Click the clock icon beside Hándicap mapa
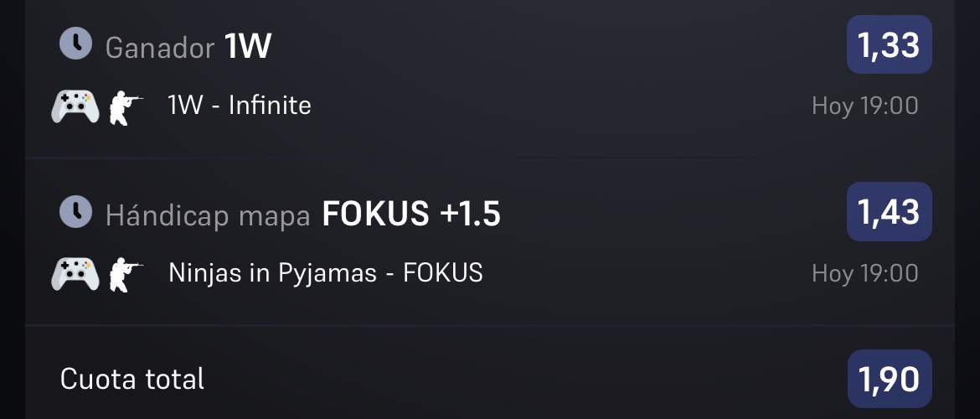Screen dimensions: 980x419 tap(75, 212)
